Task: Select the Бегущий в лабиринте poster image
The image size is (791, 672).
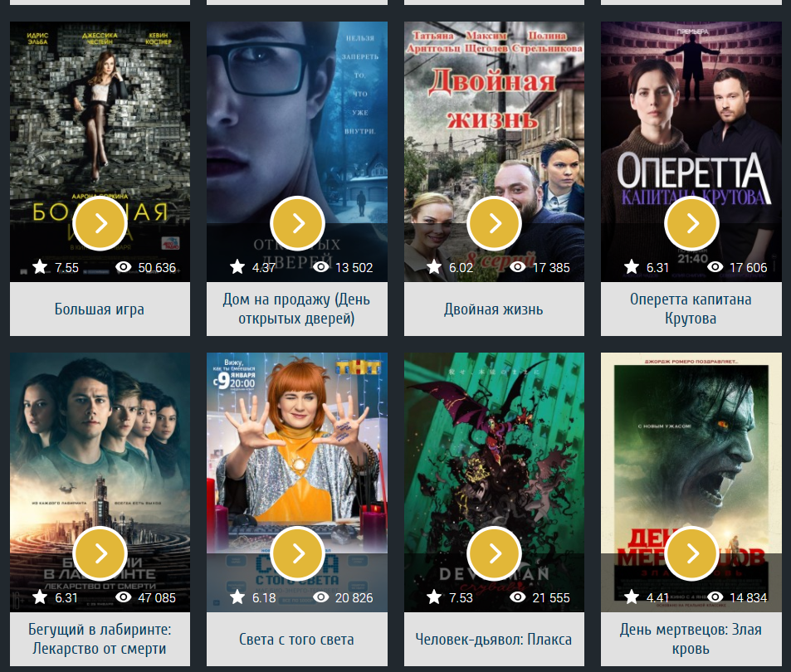Action: coord(100,482)
